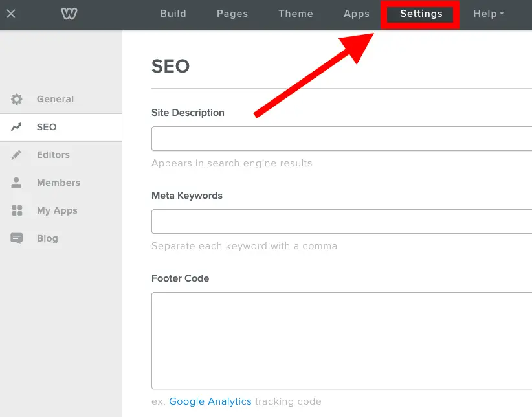Select Blog in the settings sidebar
The width and height of the screenshot is (532, 417).
47,238
